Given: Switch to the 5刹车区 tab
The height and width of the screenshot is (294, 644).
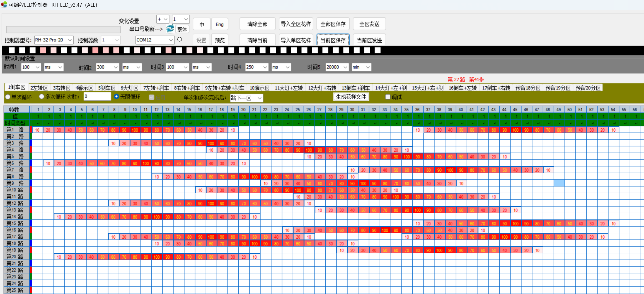Looking at the screenshot, I should (106, 88).
